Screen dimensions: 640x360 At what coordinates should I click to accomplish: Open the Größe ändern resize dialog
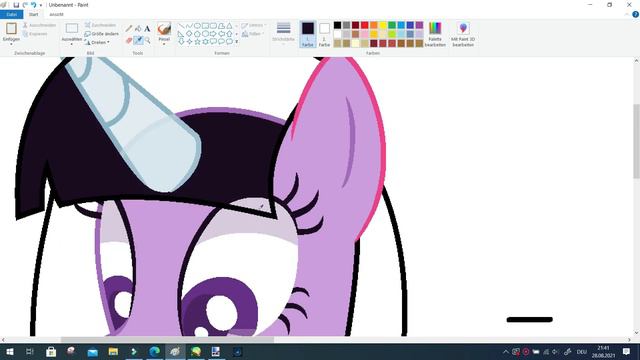(102, 34)
